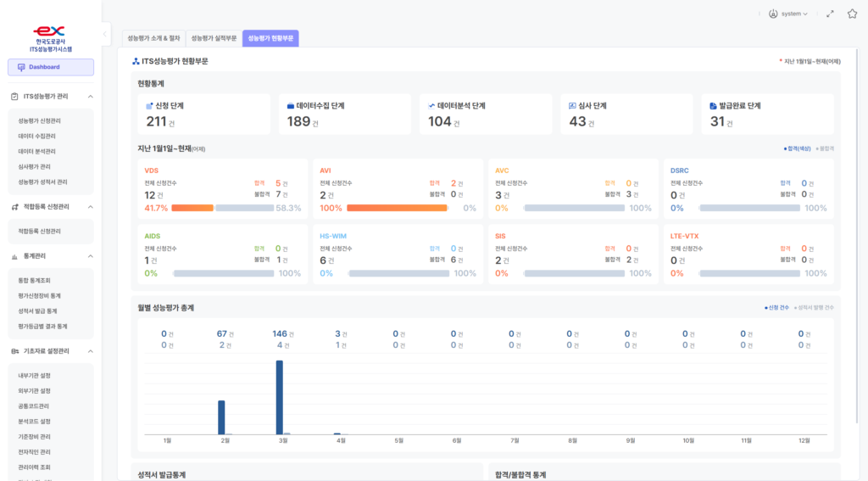The width and height of the screenshot is (868, 481).
Task: Toggle fullscreen with the expand arrows icon
Action: point(830,14)
